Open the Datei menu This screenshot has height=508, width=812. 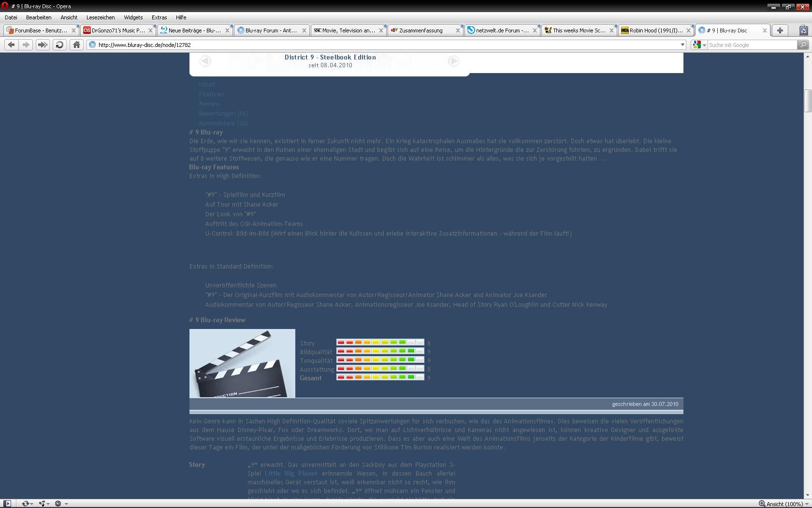point(11,17)
